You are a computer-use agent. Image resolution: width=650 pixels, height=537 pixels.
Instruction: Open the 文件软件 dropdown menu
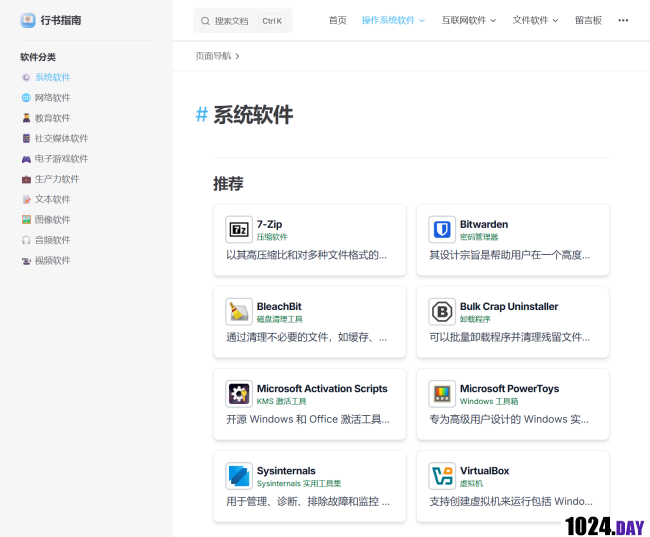click(x=535, y=20)
